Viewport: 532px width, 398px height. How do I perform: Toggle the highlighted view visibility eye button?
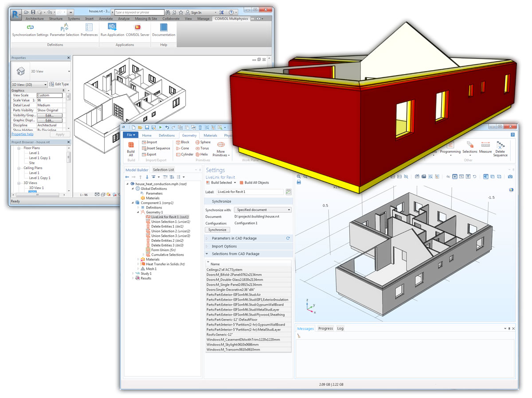454,177
